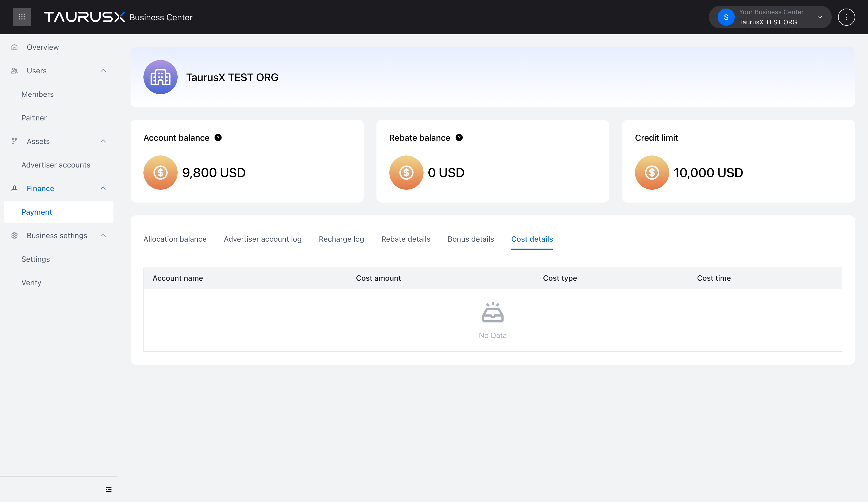Click the Users section label
Viewport: 868px width, 502px height.
(36, 71)
